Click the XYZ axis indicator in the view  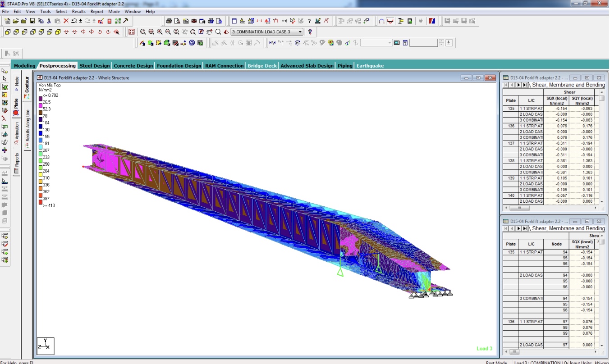tap(46, 346)
